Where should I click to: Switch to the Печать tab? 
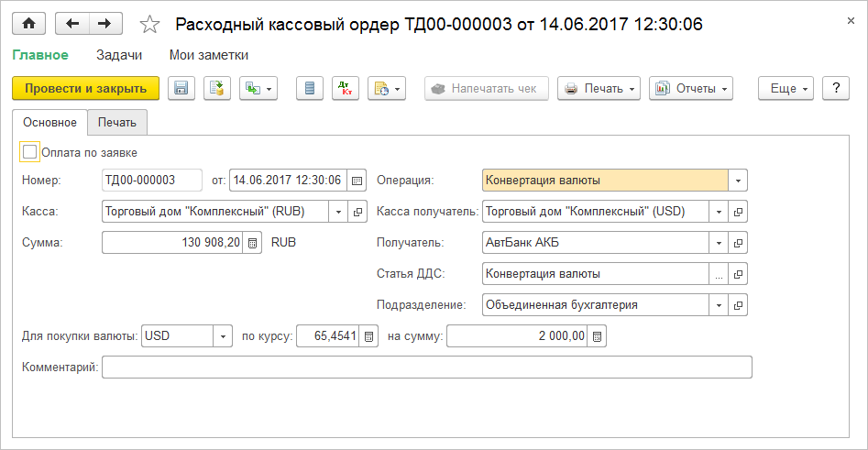[116, 122]
